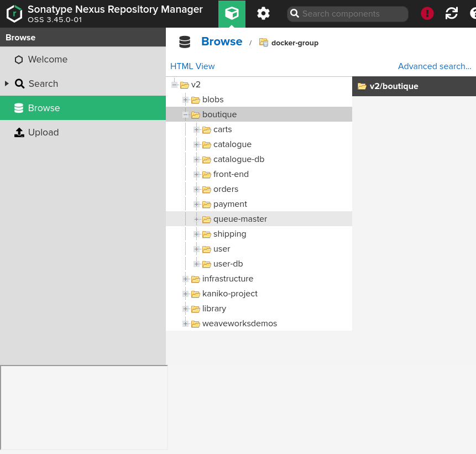The height and width of the screenshot is (454, 476).
Task: Expand the user folder node
Action: [x=197, y=249]
